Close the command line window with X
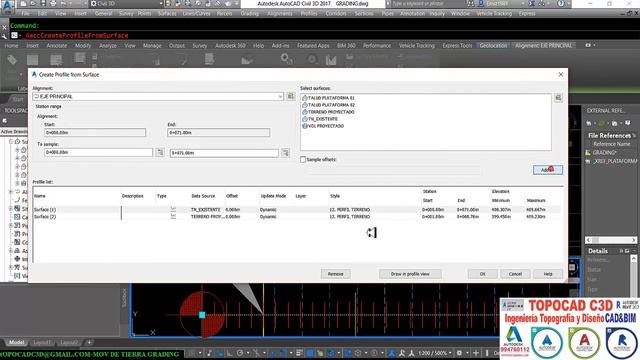The width and height of the screenshot is (640, 360). pyautogui.click(x=4, y=27)
